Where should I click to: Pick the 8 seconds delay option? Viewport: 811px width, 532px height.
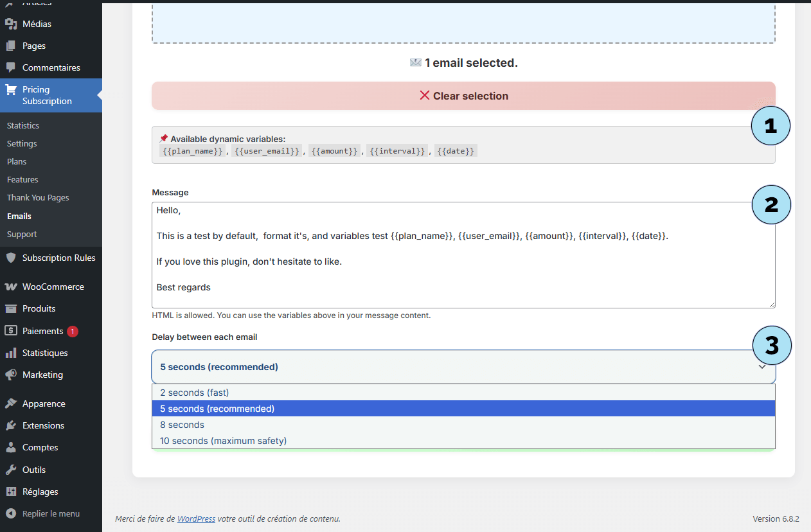[x=183, y=425]
